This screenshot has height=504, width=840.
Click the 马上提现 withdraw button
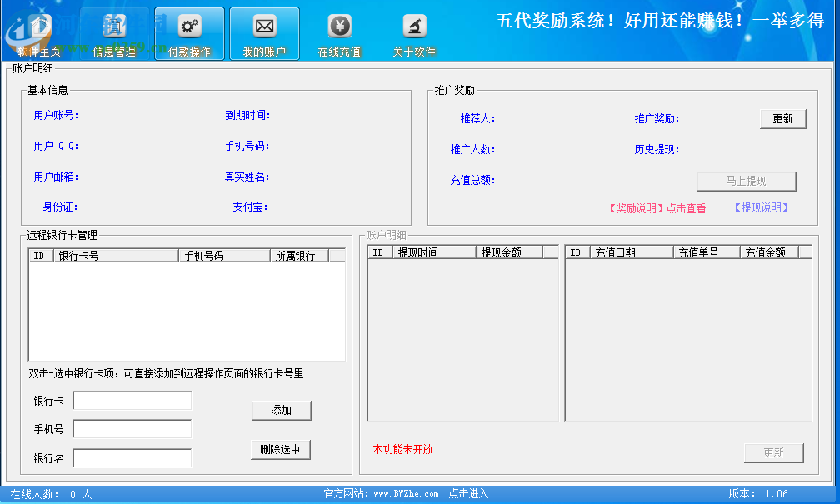[746, 181]
